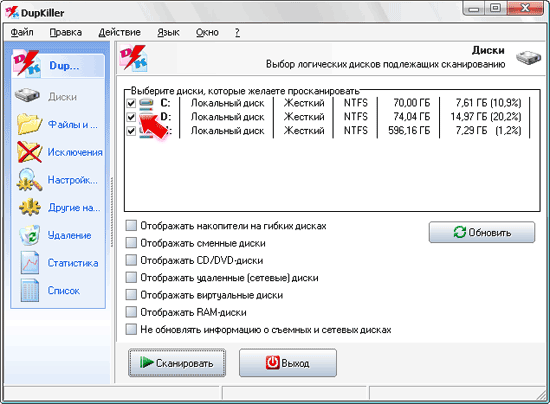
Task: Open Настройки magnifier gear icon
Action: [x=29, y=180]
